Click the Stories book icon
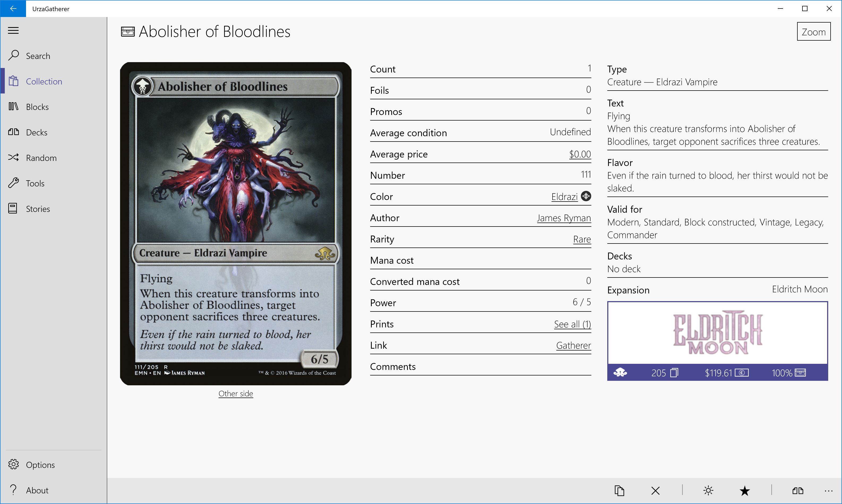 13,208
